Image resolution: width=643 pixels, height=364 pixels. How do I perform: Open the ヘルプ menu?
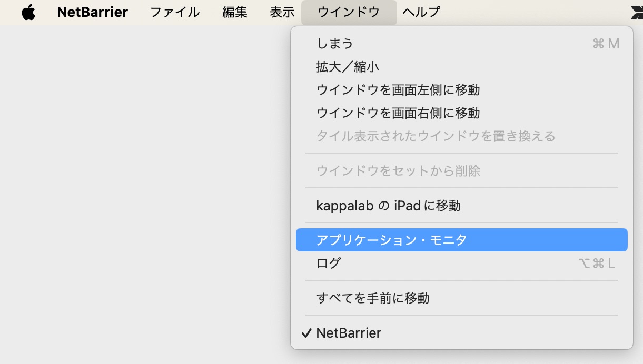tap(421, 12)
